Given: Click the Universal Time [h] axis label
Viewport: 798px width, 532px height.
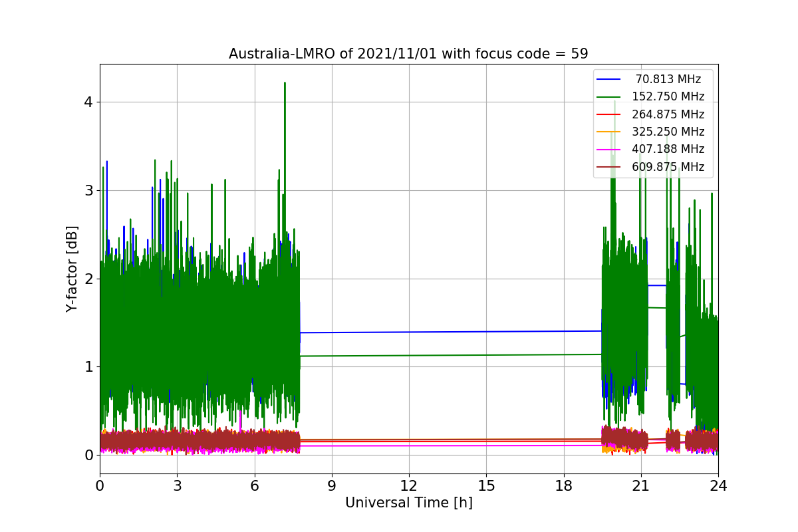Looking at the screenshot, I should coord(408,503).
